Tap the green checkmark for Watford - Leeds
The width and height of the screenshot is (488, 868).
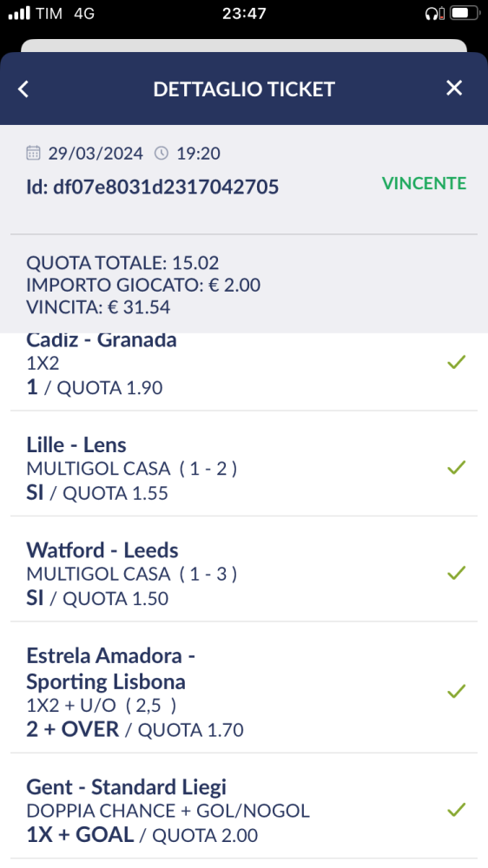457,573
